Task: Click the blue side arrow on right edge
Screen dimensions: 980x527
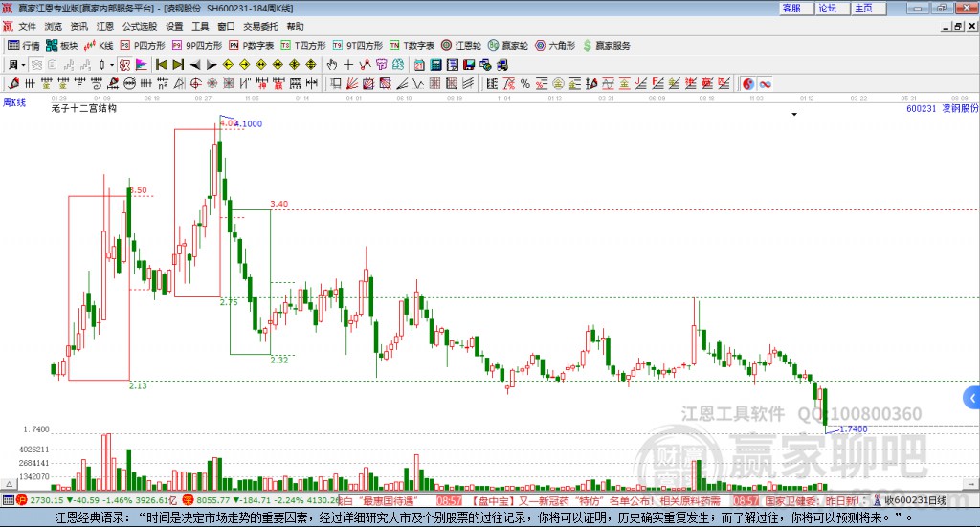Action: click(x=972, y=397)
